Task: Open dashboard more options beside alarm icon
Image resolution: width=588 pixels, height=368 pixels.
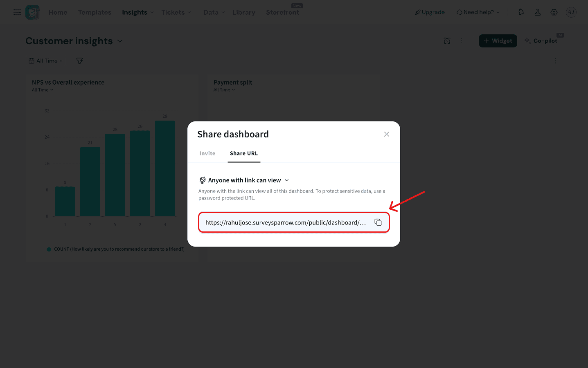Action: point(462,41)
